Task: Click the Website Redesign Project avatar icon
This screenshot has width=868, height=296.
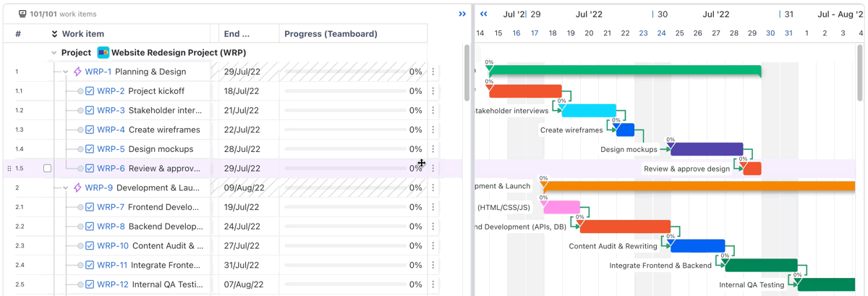Action: pos(103,53)
